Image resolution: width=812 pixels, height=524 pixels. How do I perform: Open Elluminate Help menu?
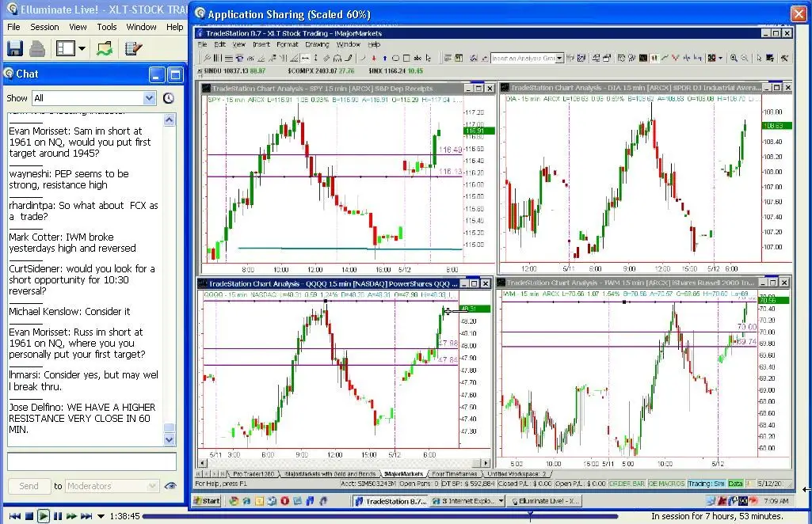pyautogui.click(x=174, y=27)
